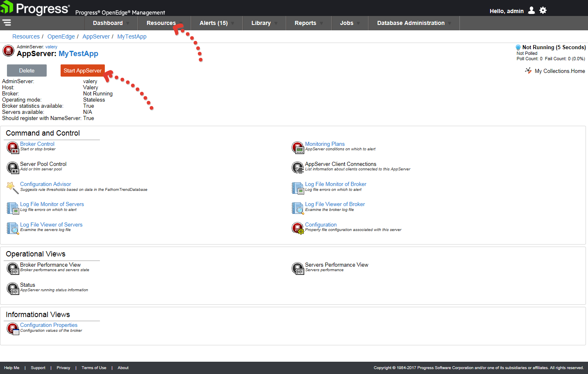588x374 pixels.
Task: Click the Servers Performance View icon
Action: point(298,268)
